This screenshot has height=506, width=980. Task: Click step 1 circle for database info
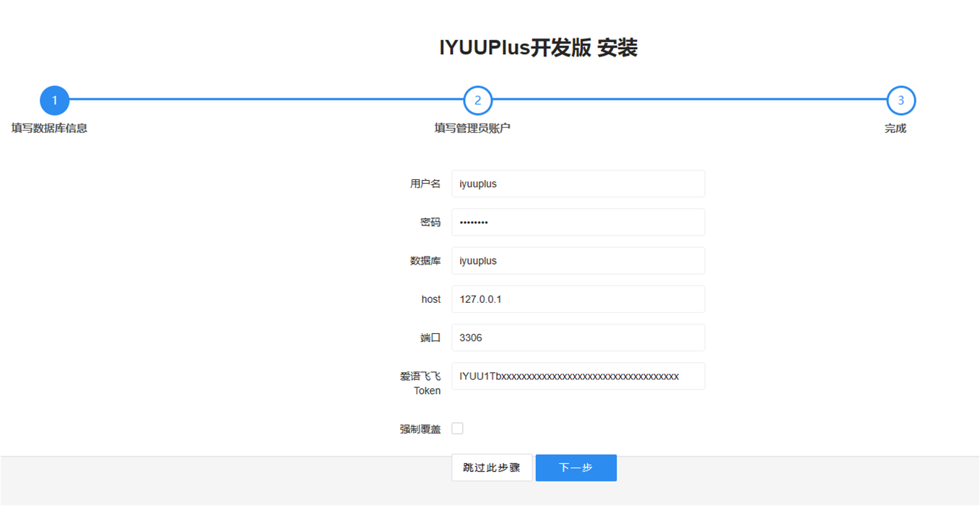pyautogui.click(x=54, y=100)
